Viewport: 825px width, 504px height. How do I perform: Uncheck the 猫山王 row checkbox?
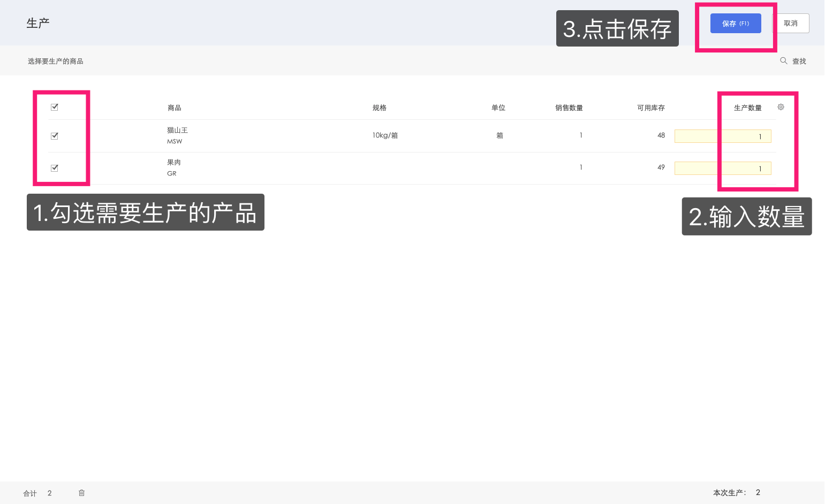(x=54, y=135)
